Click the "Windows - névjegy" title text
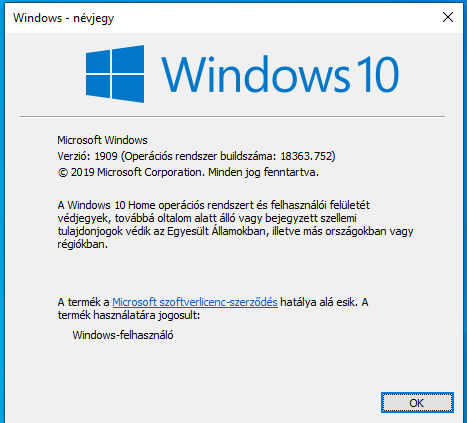Image resolution: width=467 pixels, height=423 pixels. pos(64,18)
